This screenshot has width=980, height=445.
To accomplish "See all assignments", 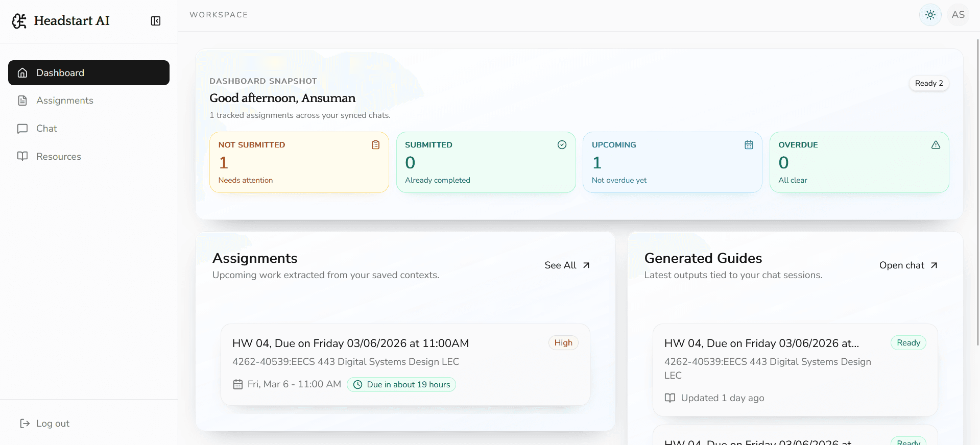I will pos(567,265).
